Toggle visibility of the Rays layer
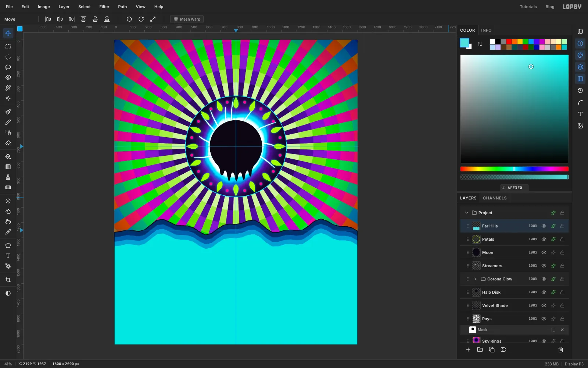Image resolution: width=588 pixels, height=368 pixels. pyautogui.click(x=544, y=319)
